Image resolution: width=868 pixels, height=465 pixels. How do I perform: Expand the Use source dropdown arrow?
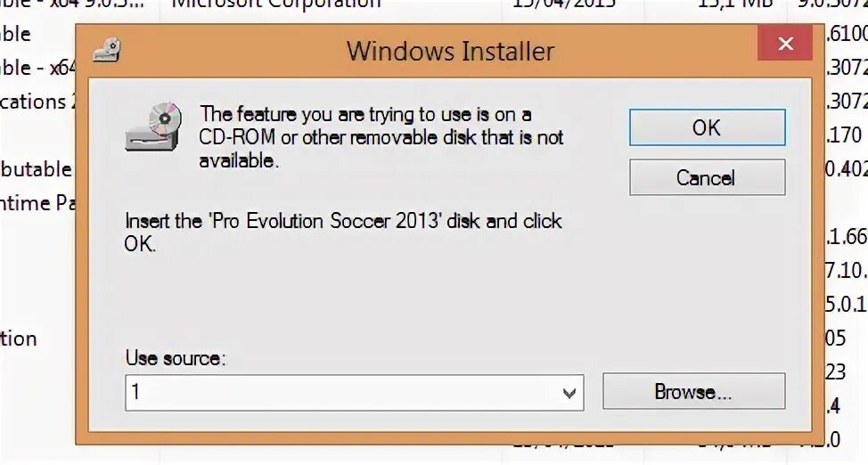point(569,393)
